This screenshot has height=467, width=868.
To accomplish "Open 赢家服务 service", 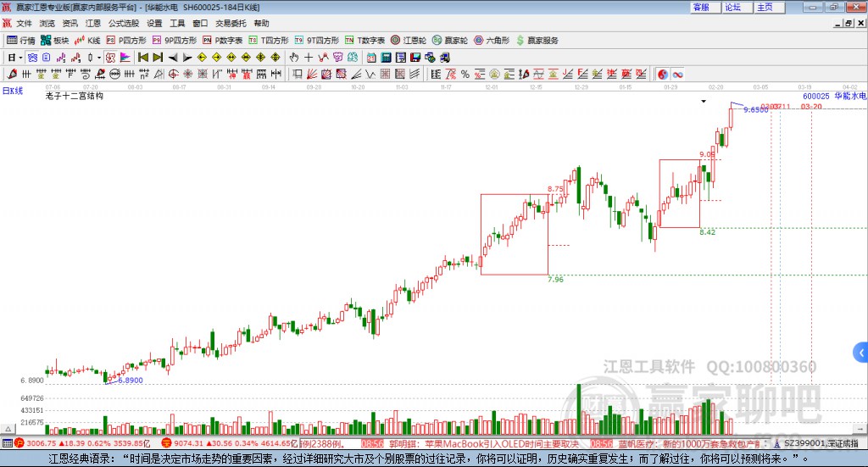I will (537, 41).
